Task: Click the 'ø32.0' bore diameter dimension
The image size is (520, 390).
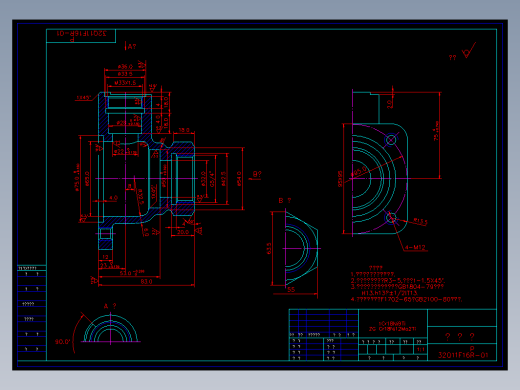Action: (x=204, y=179)
